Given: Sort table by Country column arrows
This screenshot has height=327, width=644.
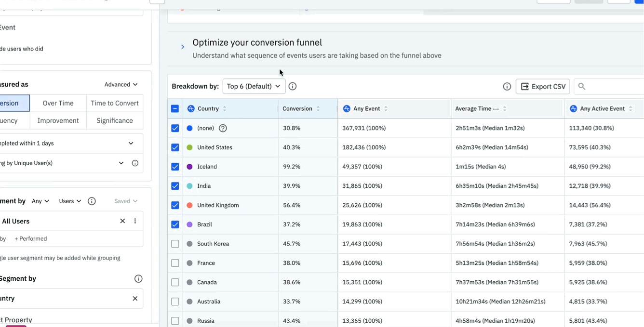Looking at the screenshot, I should point(225,109).
